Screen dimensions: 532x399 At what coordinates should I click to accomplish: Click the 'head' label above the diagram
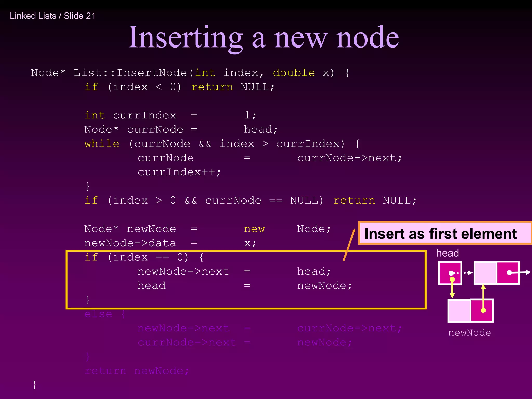coord(447,253)
